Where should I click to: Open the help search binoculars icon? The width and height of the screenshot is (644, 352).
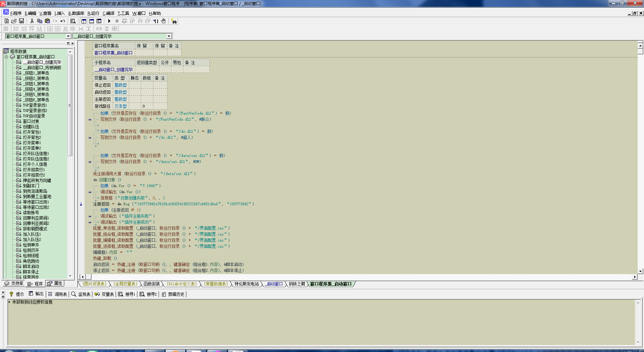click(x=174, y=21)
